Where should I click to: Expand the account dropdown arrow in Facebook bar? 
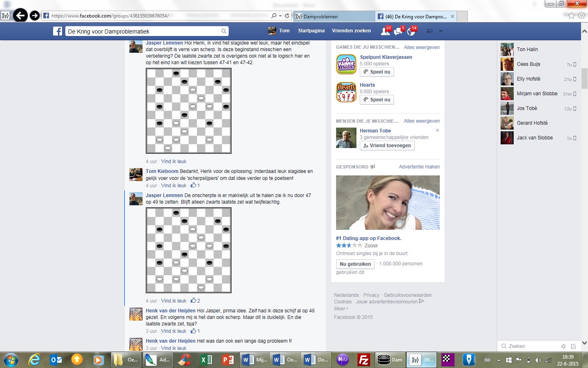pos(441,31)
